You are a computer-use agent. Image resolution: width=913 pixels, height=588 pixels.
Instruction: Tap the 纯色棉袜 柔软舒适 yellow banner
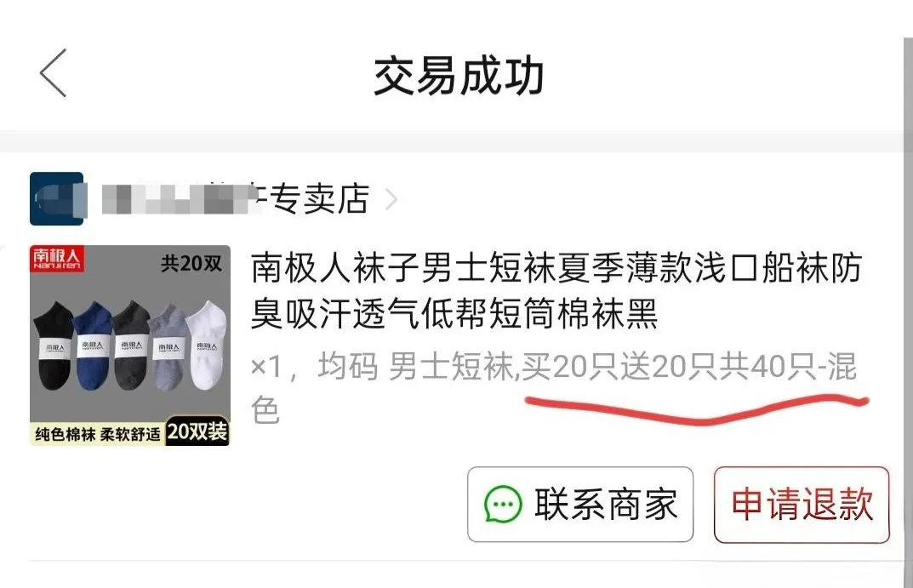click(x=97, y=434)
